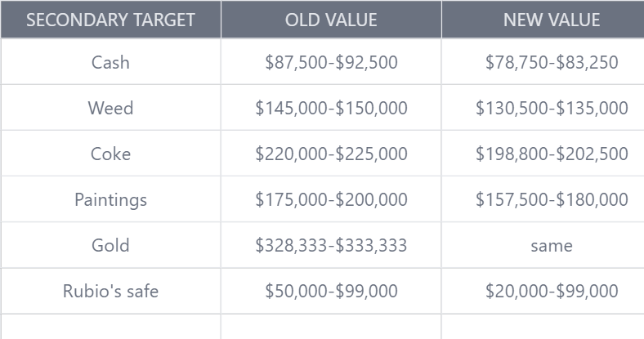Screen dimensions: 644x339
Task: Click the Gold "same" new value cell
Action: [552, 245]
